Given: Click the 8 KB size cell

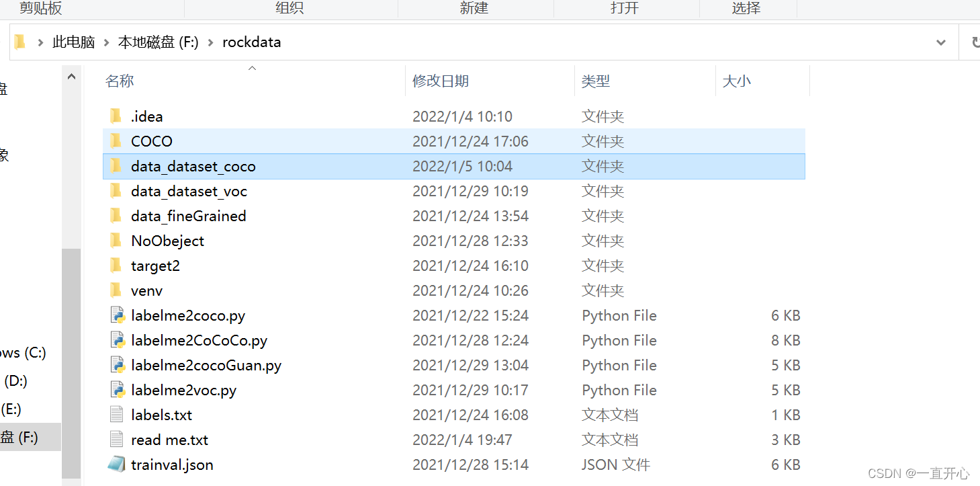Looking at the screenshot, I should pyautogui.click(x=786, y=341).
